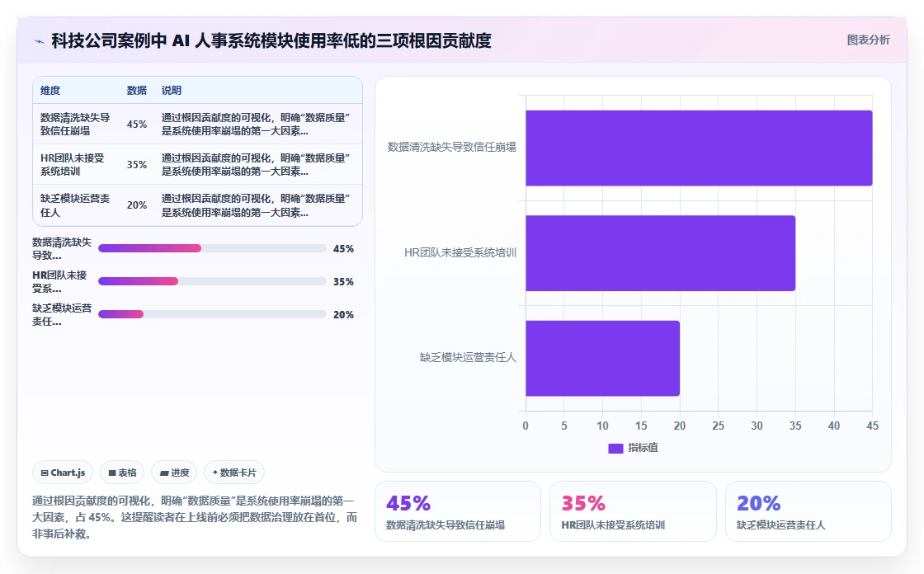Select the 表格 tag chip
Screen dimensions: 924x574
pos(122,473)
